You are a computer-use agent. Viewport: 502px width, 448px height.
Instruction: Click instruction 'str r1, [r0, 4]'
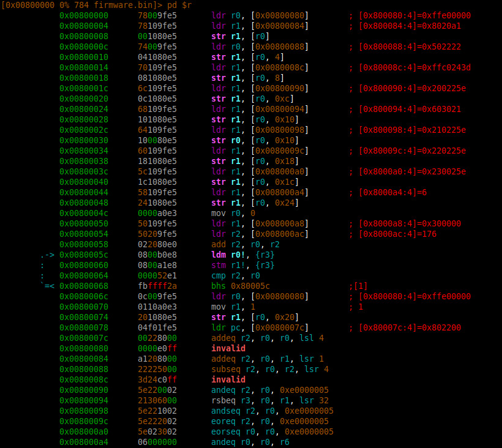247,58
